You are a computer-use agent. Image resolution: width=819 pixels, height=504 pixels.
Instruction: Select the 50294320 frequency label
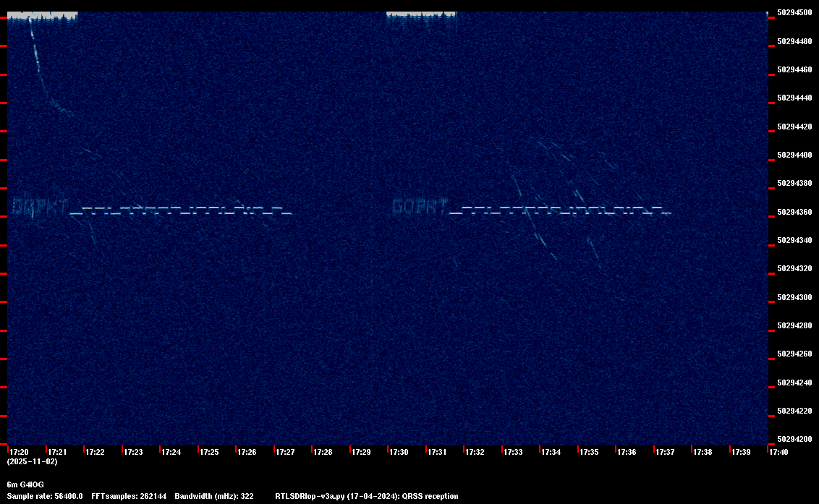point(795,268)
